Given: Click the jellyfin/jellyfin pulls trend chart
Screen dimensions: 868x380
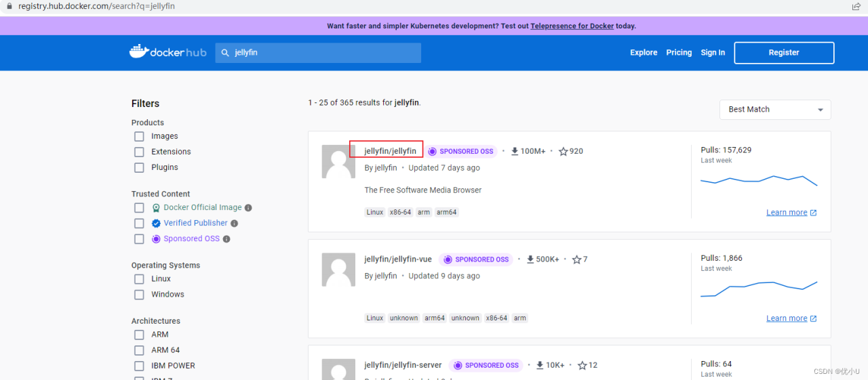Looking at the screenshot, I should (x=759, y=181).
